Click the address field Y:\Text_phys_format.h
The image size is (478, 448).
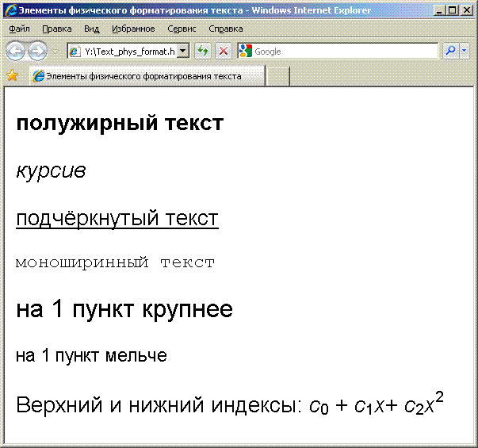coord(129,52)
